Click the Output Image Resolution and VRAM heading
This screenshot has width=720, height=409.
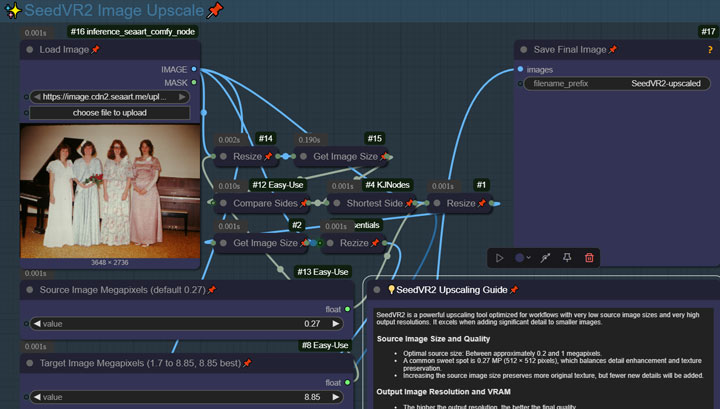[444, 392]
